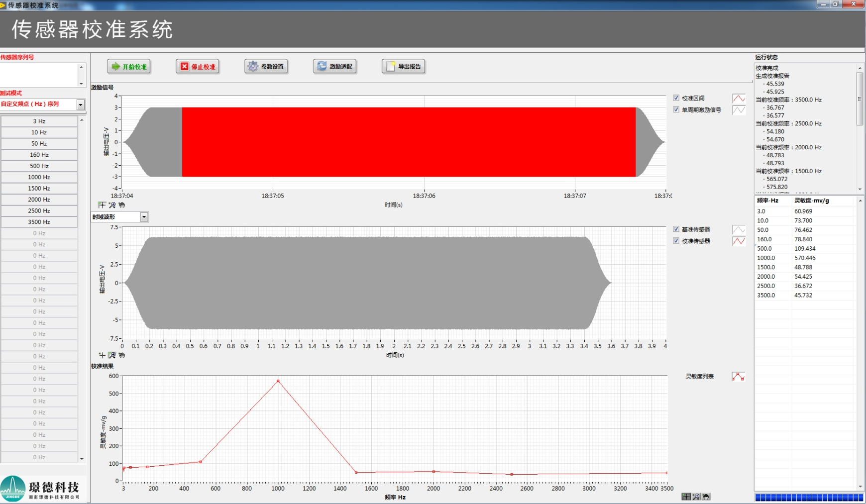
Task: Select pan hand tool under 时域波形 graph
Action: [x=122, y=355]
